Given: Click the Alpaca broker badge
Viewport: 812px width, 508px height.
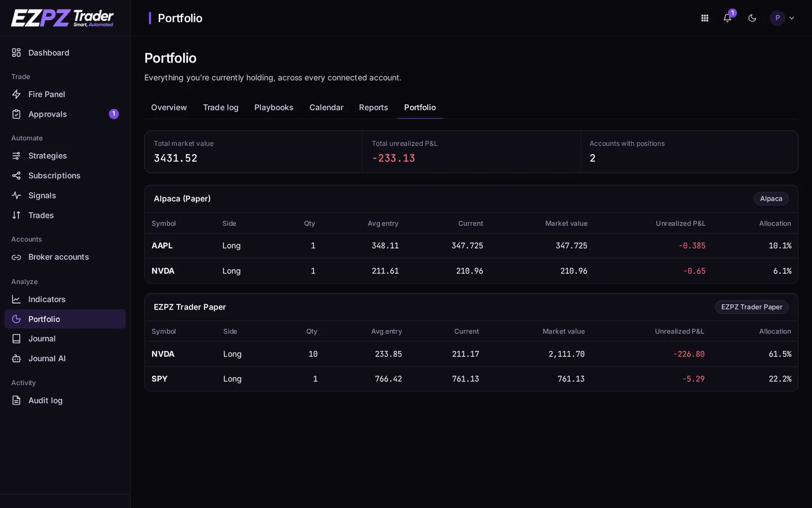Looking at the screenshot, I should point(771,199).
